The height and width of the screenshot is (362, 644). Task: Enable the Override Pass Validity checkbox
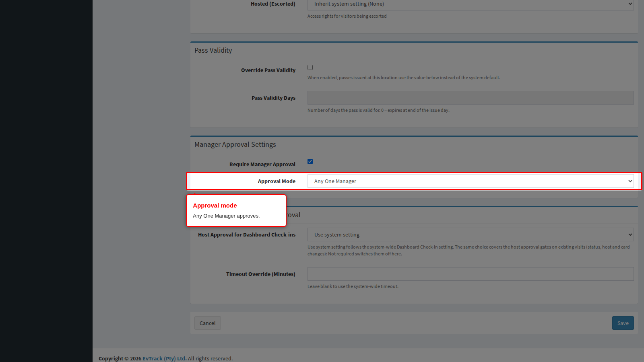point(310,68)
